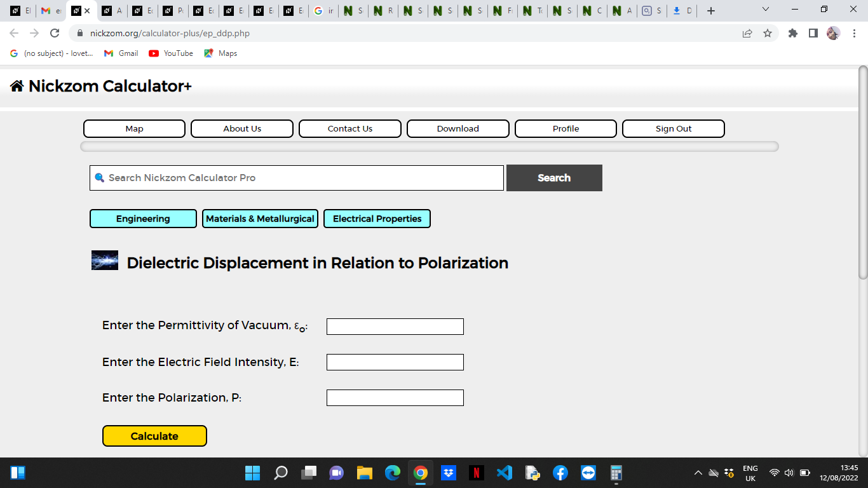The image size is (868, 488).
Task: Open the Extensions puzzle icon
Action: click(792, 33)
